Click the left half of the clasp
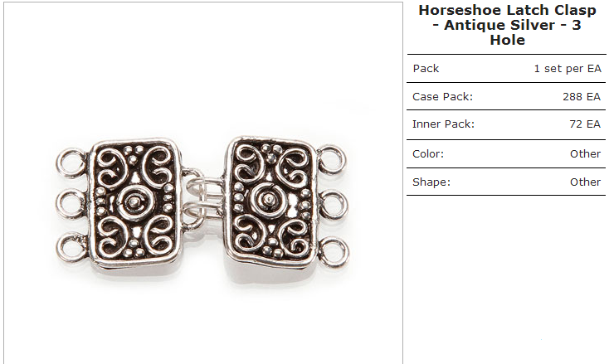Screen dimensions: 609x364 pyautogui.click(x=134, y=203)
